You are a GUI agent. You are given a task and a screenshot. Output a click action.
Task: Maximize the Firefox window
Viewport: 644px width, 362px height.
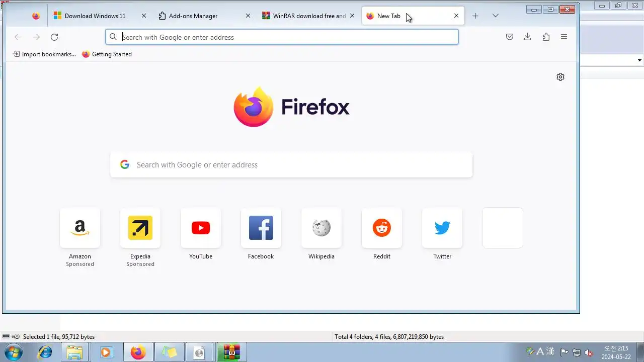pyautogui.click(x=550, y=9)
